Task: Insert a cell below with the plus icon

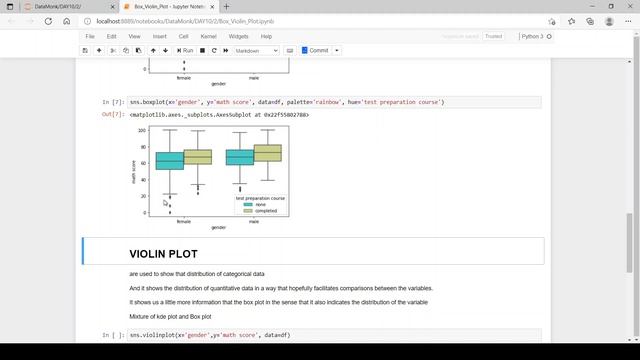Action: pos(99,51)
